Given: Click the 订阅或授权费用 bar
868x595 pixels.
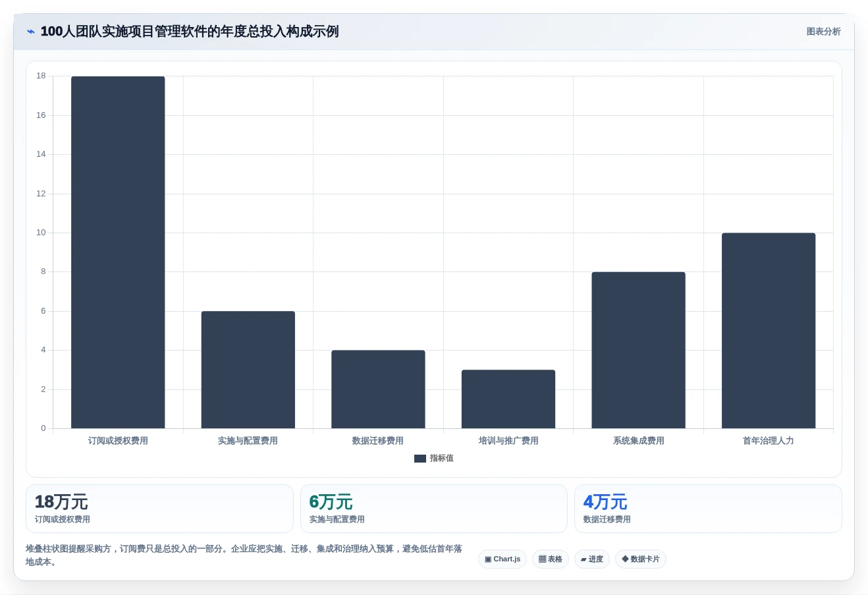Looking at the screenshot, I should click(x=118, y=252).
